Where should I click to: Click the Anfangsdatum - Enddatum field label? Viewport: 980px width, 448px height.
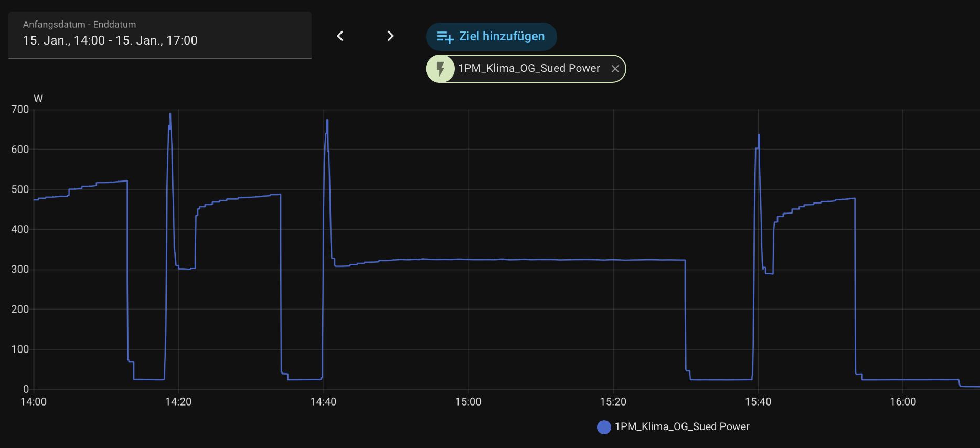tap(79, 25)
